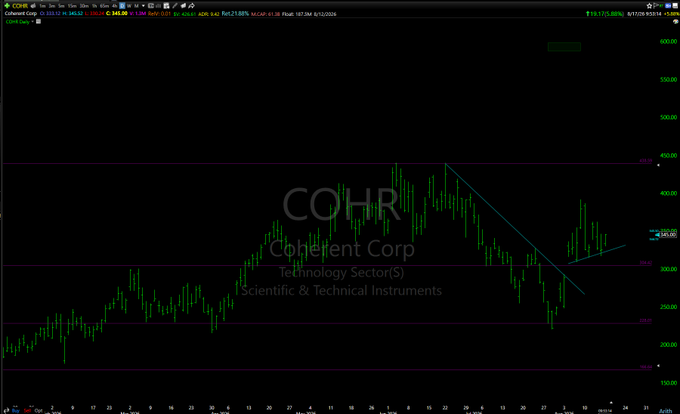Viewport: 680px width, 414px height.
Task: Open the news icon beside COHR symbol
Action: [x=33, y=6]
